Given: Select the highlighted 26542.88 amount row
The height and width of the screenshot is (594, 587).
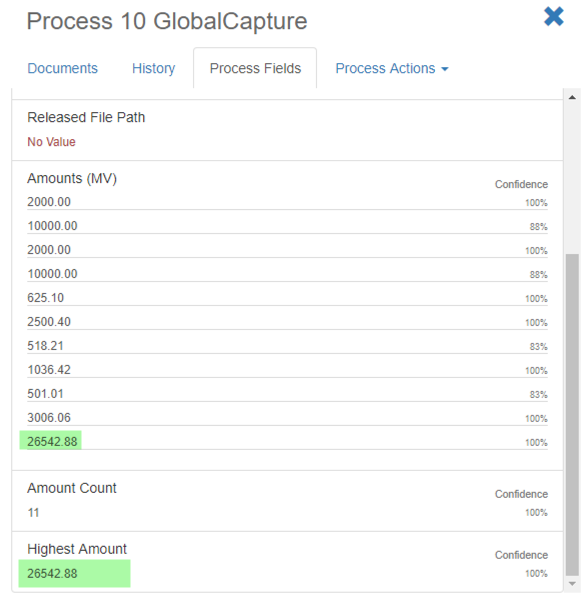Looking at the screenshot, I should pos(287,441).
